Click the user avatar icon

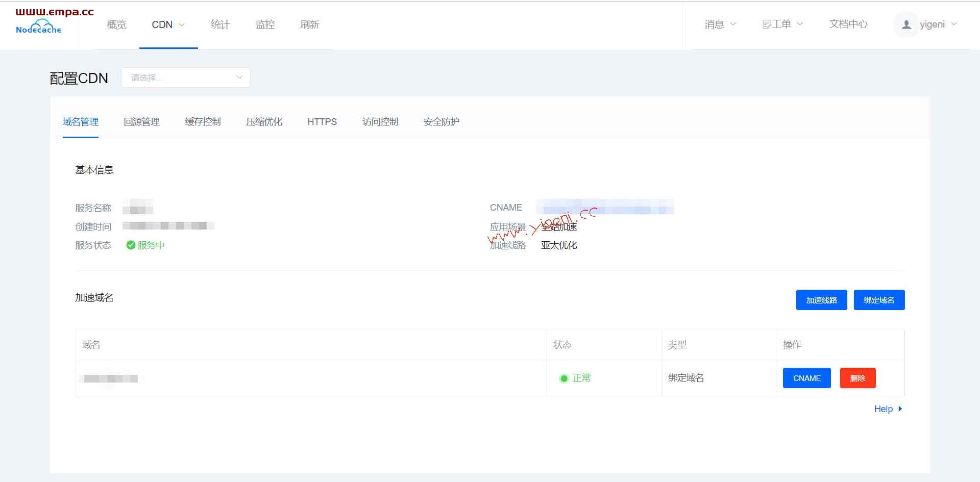pyautogui.click(x=906, y=24)
